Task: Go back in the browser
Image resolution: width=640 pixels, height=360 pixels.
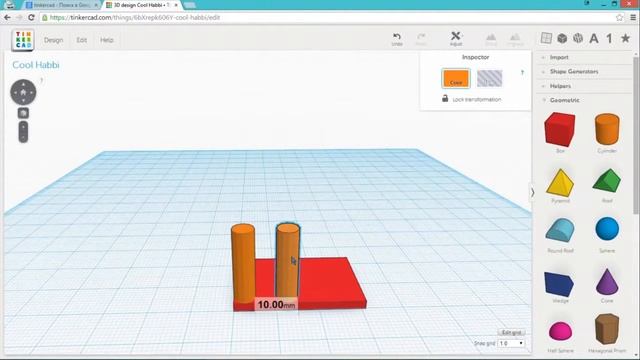Action: pyautogui.click(x=7, y=18)
